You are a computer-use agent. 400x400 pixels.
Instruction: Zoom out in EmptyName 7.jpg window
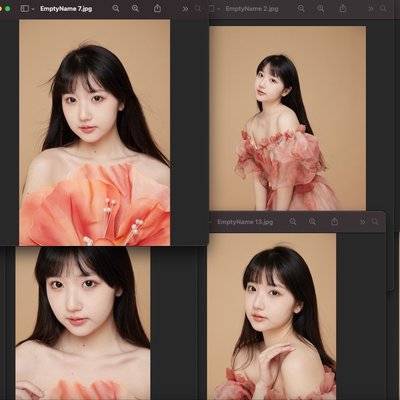pos(116,9)
